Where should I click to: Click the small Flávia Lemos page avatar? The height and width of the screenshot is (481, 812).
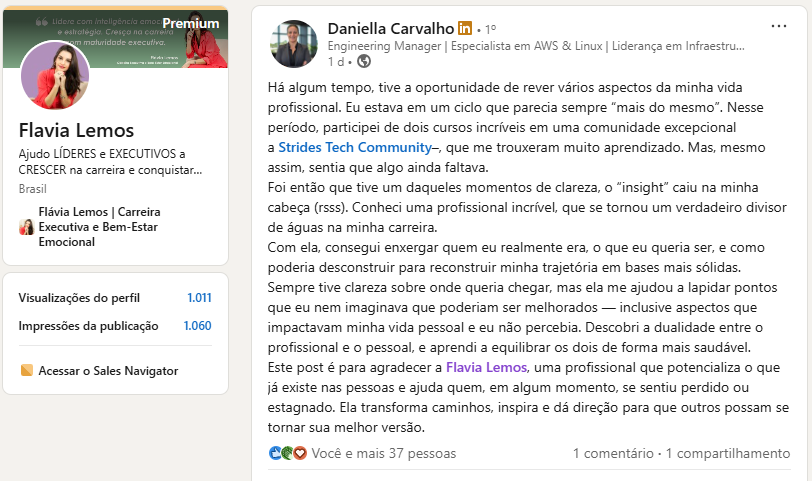[x=27, y=227]
